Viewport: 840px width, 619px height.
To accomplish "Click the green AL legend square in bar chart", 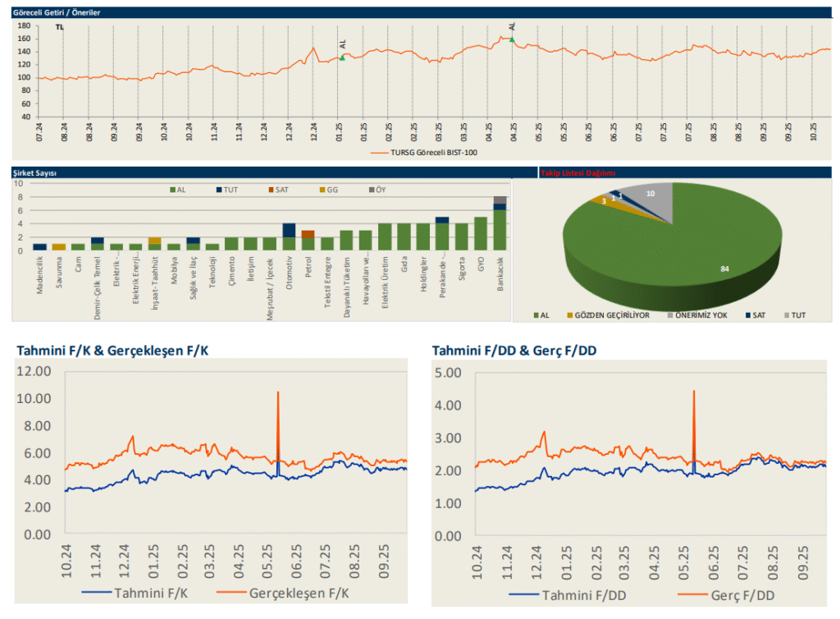I will (171, 190).
